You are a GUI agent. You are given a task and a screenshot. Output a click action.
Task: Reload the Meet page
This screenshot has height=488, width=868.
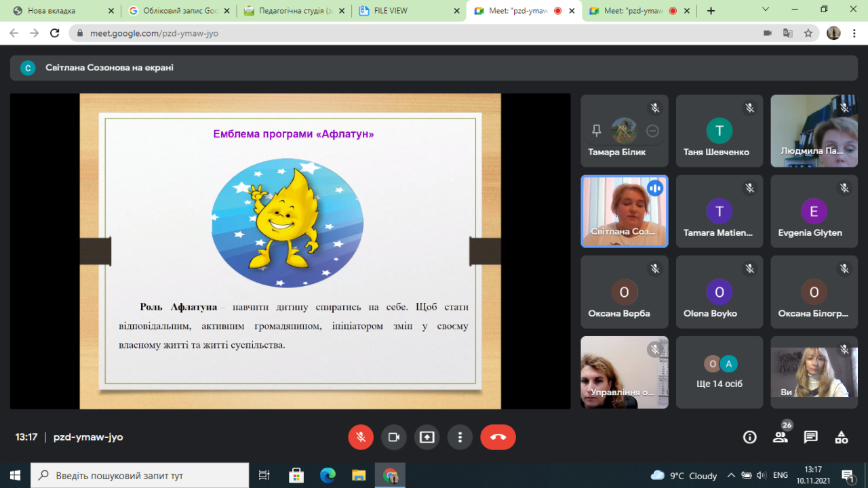pos(56,33)
